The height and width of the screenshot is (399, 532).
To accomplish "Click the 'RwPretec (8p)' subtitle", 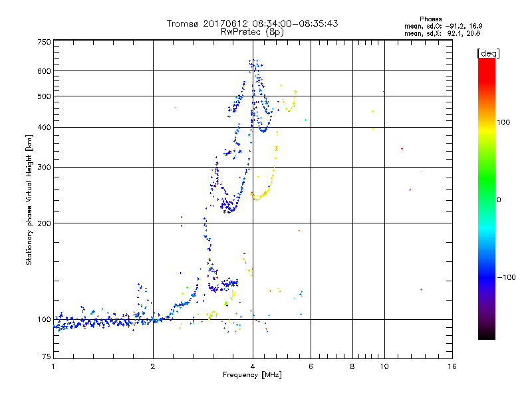I will coord(252,32).
